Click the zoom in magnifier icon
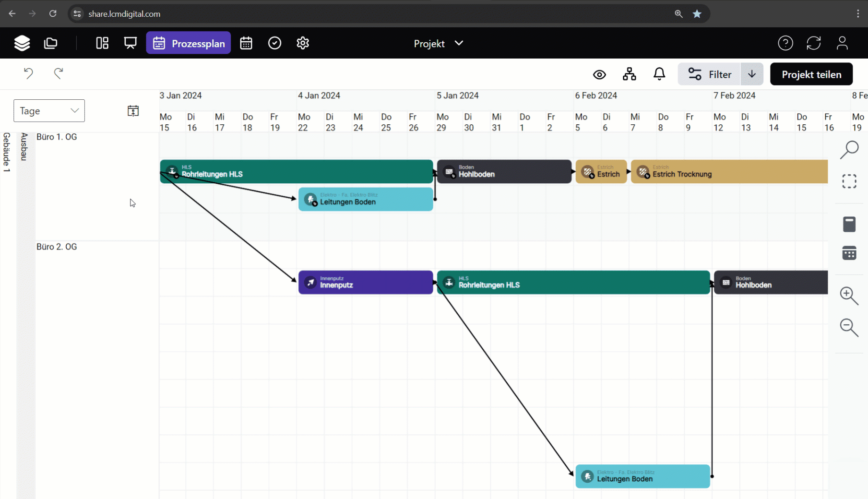The width and height of the screenshot is (868, 499). click(849, 296)
